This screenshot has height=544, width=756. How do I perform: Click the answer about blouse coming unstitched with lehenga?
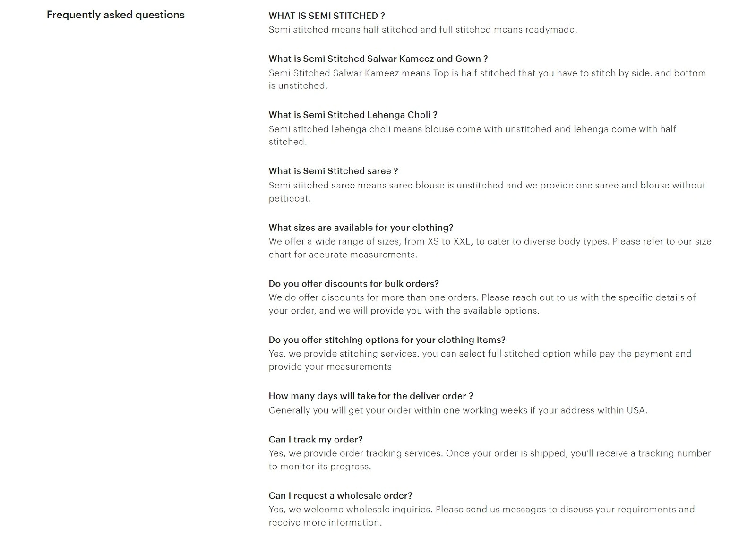point(472,135)
